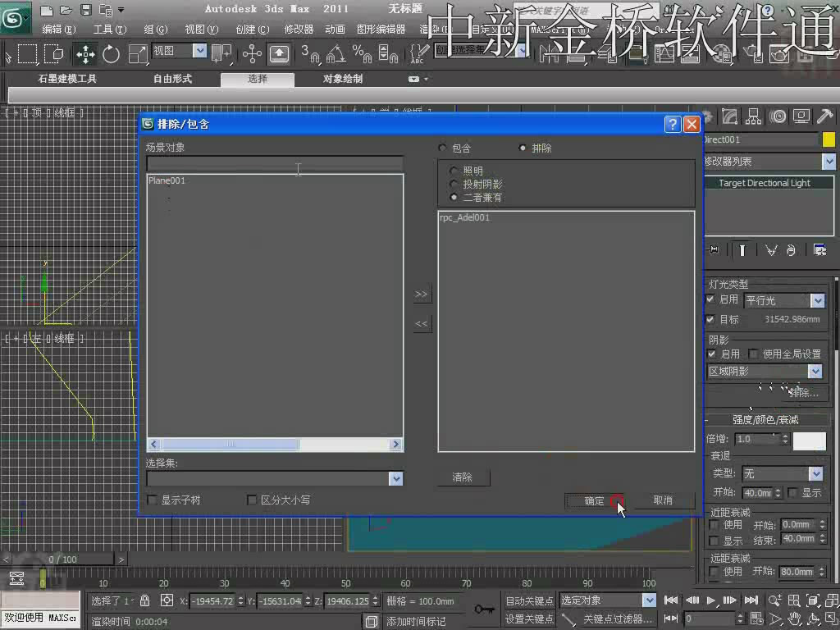Screen dimensions: 840x630
Task: Activate the Select and Rotate tool
Action: click(111, 53)
